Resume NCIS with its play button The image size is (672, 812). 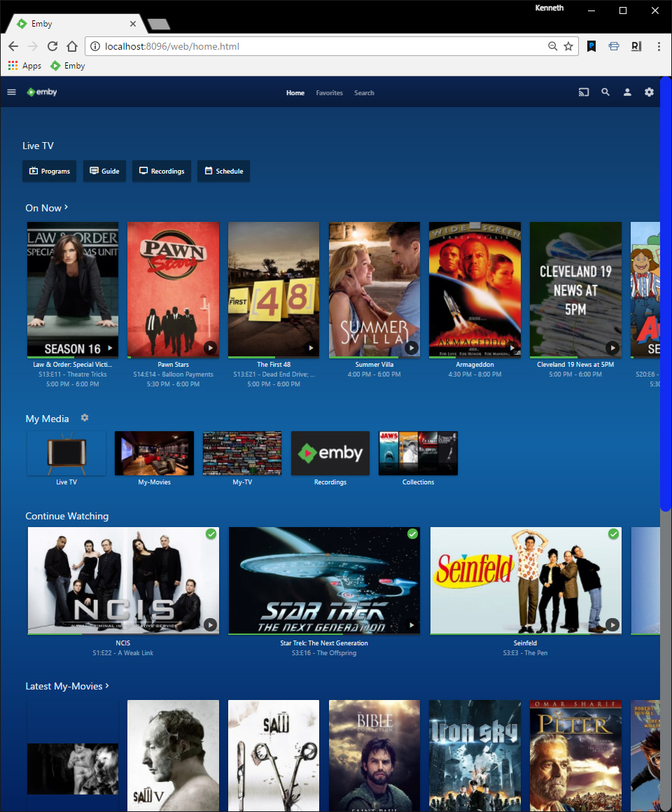click(210, 624)
